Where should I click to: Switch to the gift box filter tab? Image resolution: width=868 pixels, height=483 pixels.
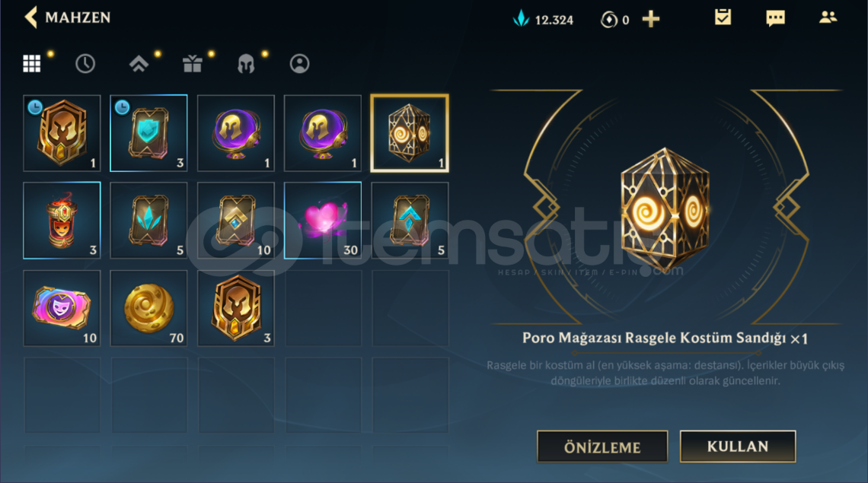193,64
